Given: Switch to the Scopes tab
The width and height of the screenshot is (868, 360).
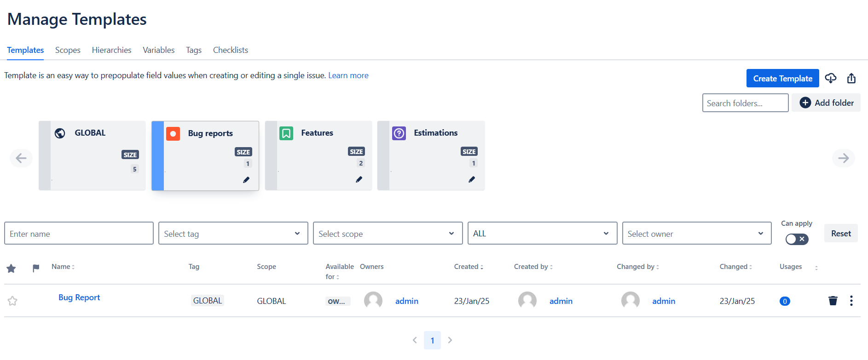Looking at the screenshot, I should [68, 50].
